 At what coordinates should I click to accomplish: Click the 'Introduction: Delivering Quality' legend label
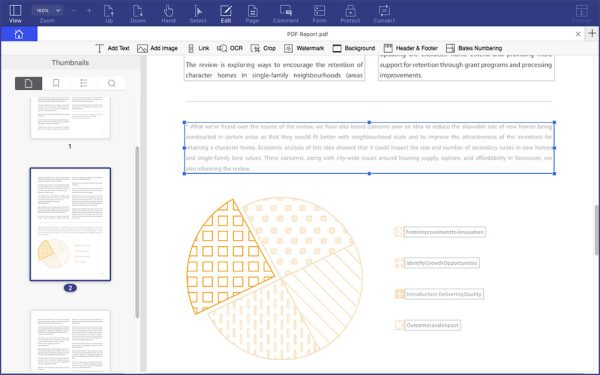point(444,294)
